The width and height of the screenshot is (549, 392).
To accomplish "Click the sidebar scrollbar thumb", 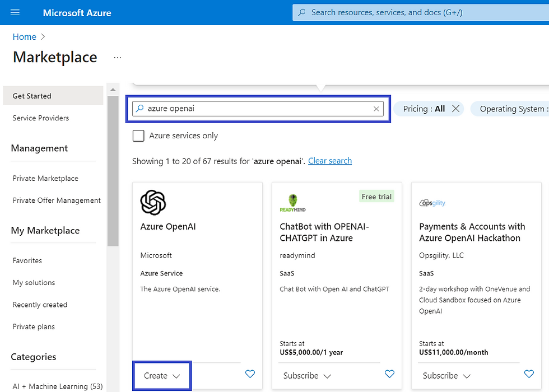I will pyautogui.click(x=113, y=171).
